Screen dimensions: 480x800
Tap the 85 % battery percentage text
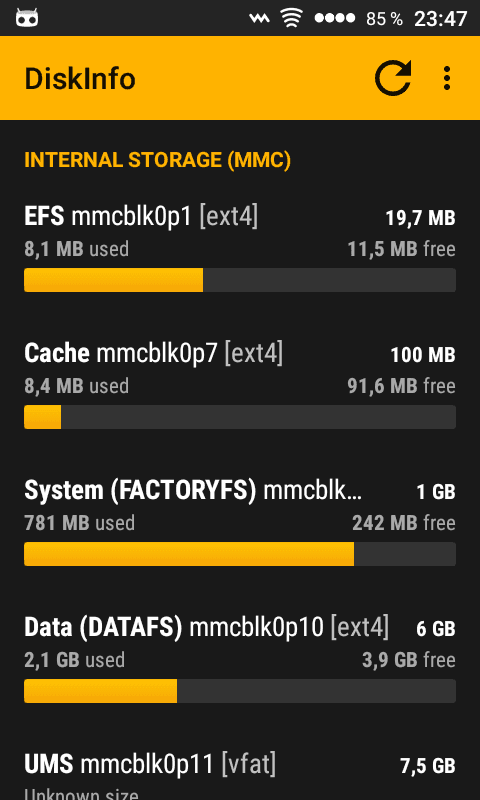pos(384,19)
